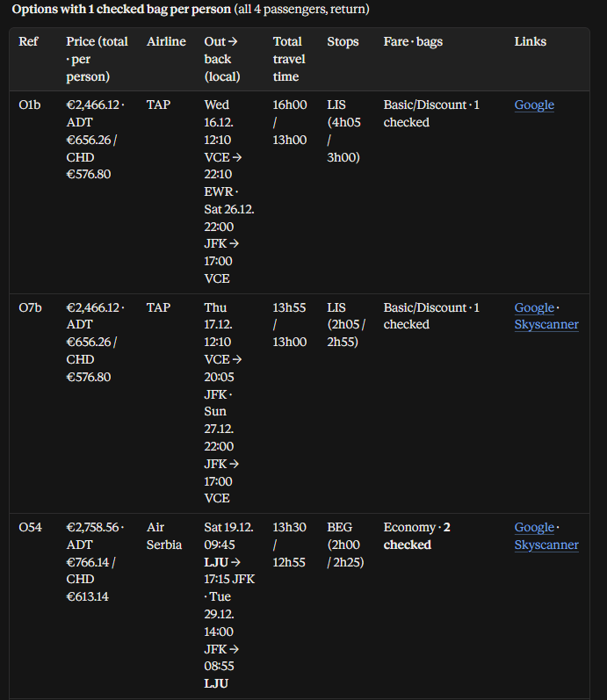
Task: Click the price cell in the O1b row
Action: 95,140
